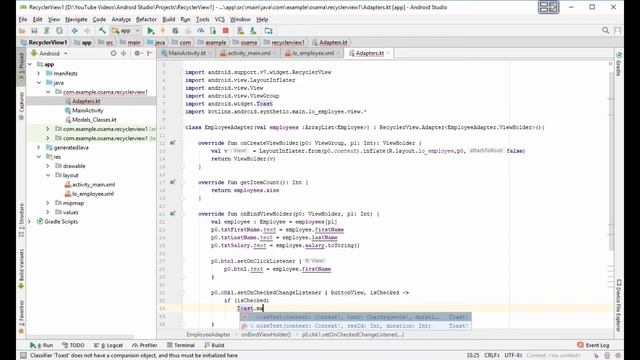
Task: Open the VCS menu
Action: click(220, 19)
